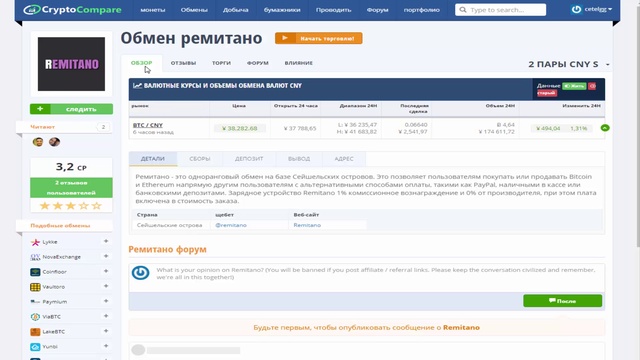The image size is (640, 360).
Task: Select the ВЫВОД tab
Action: [x=299, y=159]
